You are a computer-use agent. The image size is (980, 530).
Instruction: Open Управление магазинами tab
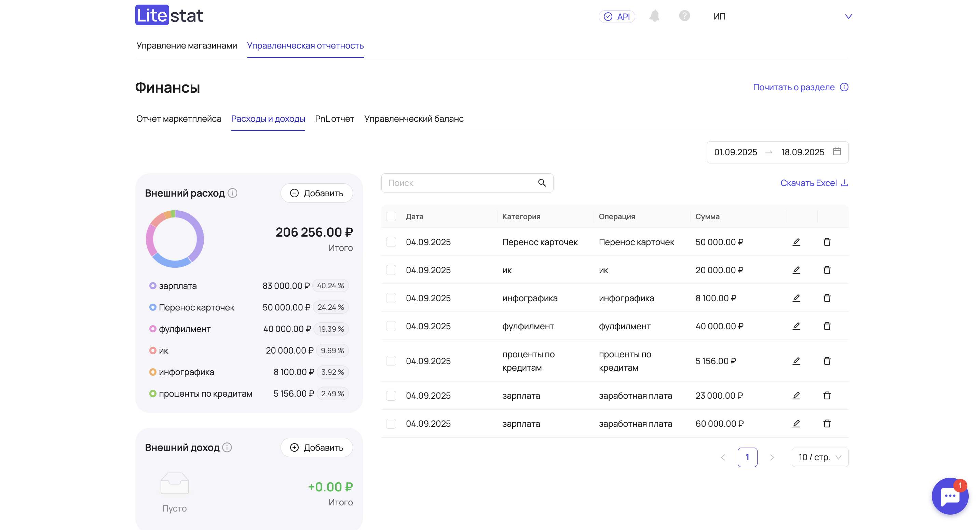(187, 46)
